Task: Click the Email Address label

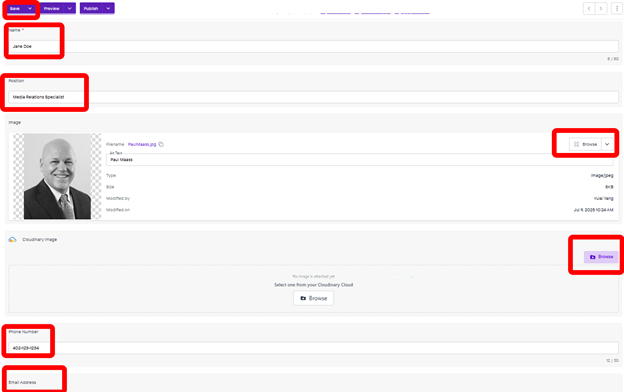Action: click(22, 382)
